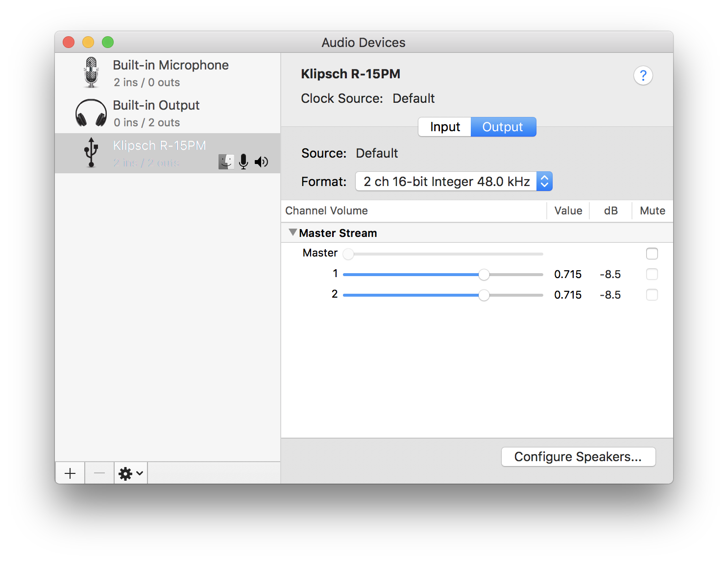Image resolution: width=728 pixels, height=562 pixels.
Task: Select the Built-in Microphone device icon
Action: pos(91,72)
